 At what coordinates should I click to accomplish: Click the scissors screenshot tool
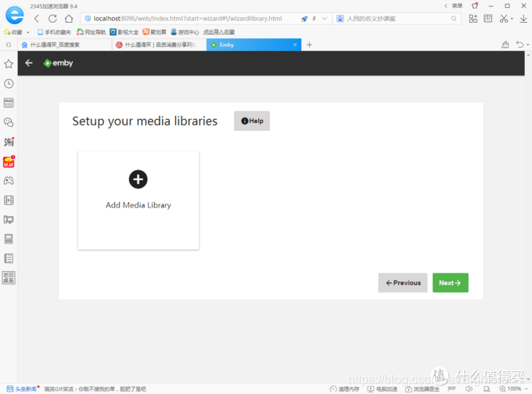tap(504, 19)
